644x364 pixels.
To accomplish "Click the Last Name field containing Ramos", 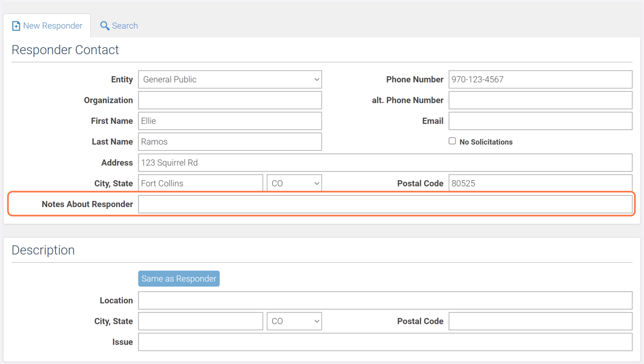I will click(230, 142).
